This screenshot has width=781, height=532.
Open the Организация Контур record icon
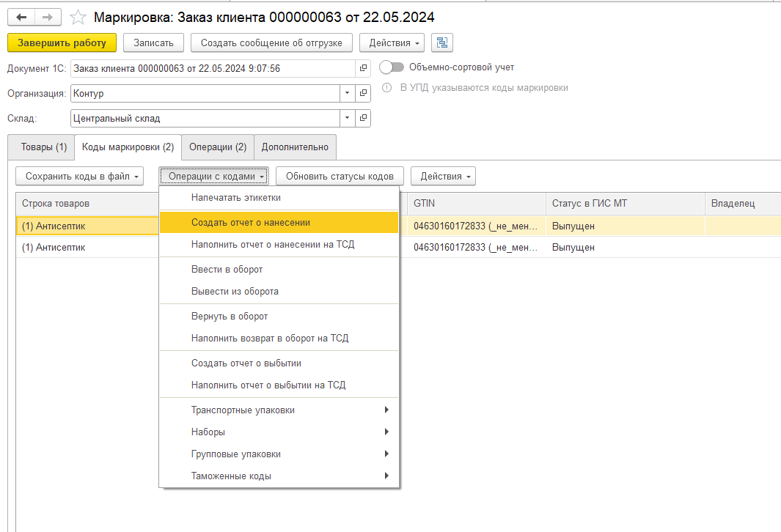click(x=363, y=94)
